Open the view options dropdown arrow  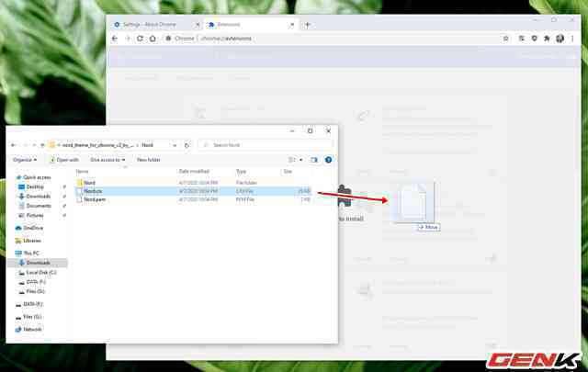(300, 160)
